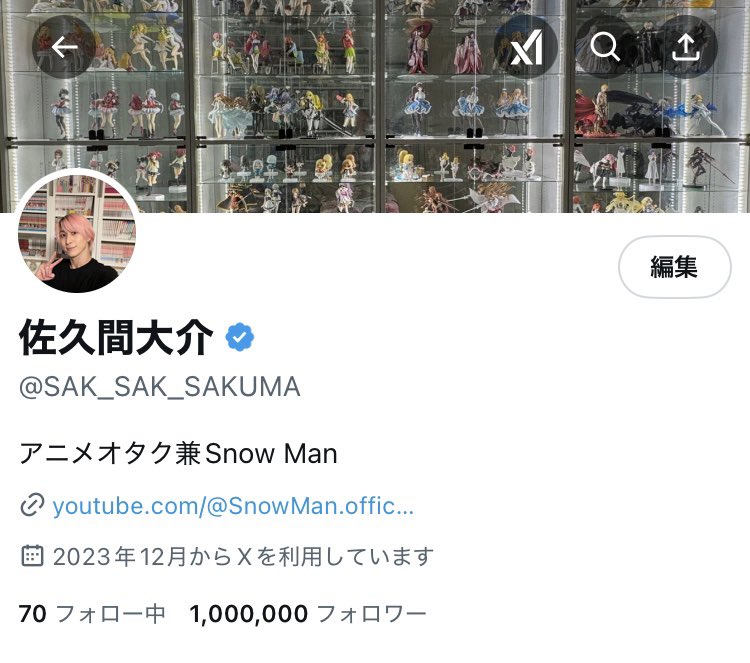750x663 pixels.
Task: Tap the share upload icon
Action: 686,47
